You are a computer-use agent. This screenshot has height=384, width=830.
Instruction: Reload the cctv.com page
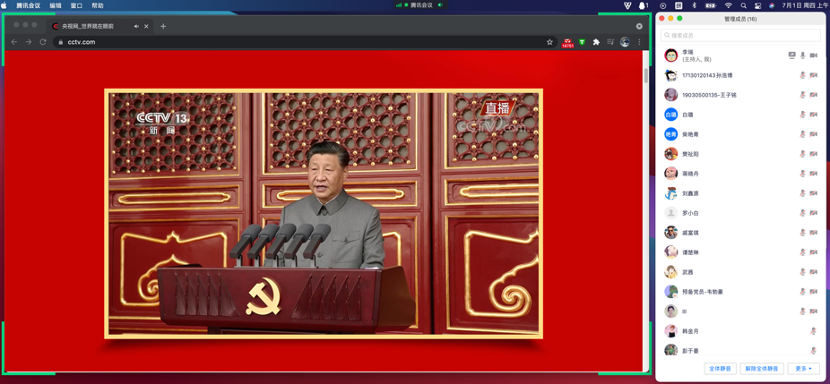click(43, 42)
